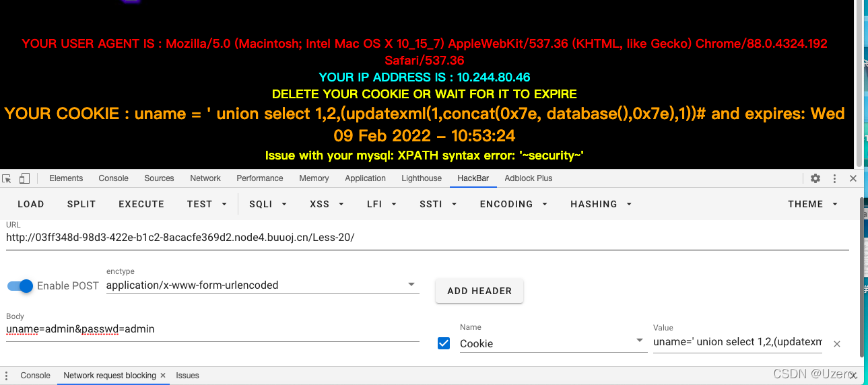Click HackBar SPLIT button
Screen dimensions: 868x385
pos(81,204)
